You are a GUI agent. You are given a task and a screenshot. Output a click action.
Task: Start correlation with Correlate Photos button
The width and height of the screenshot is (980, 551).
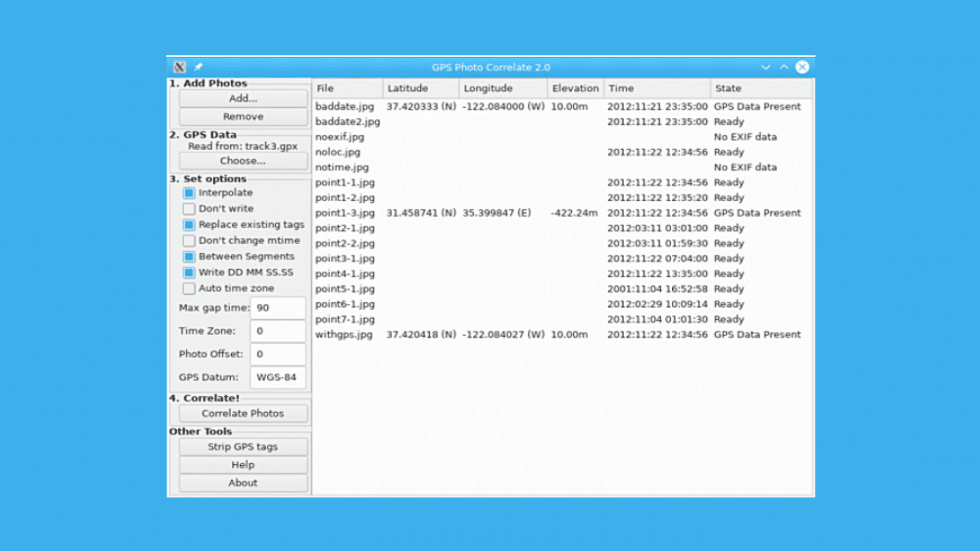tap(243, 413)
